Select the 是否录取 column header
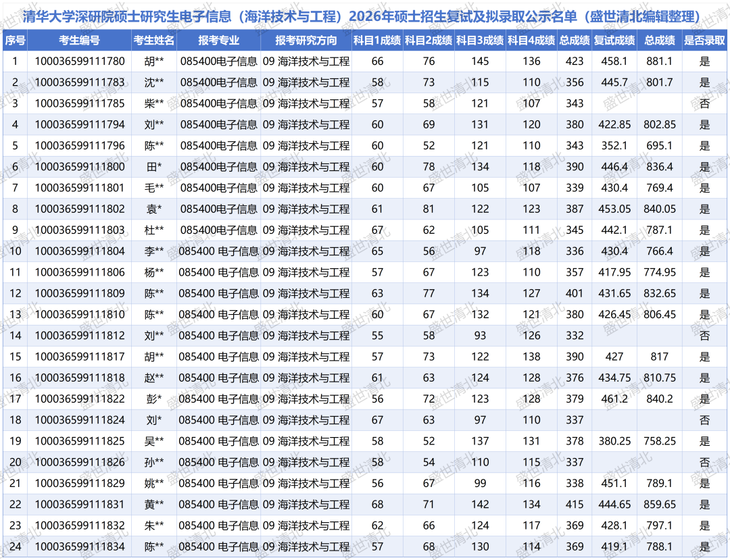730x560 pixels. [704, 41]
